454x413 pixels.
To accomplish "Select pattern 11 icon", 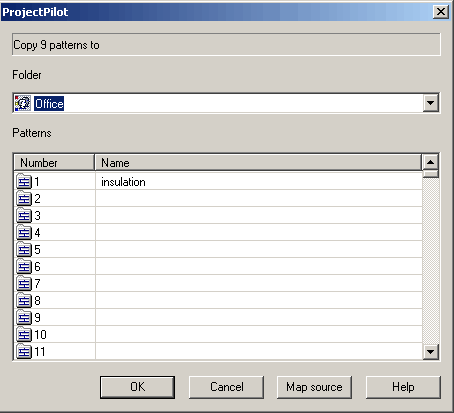I will click(x=24, y=352).
